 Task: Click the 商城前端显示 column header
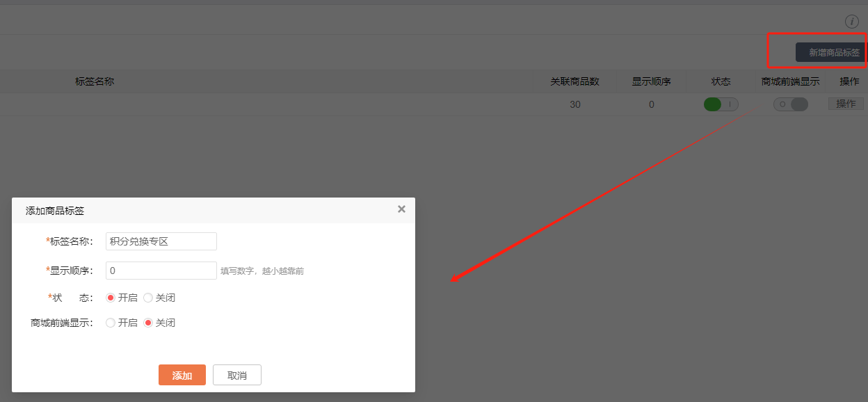pyautogui.click(x=790, y=81)
